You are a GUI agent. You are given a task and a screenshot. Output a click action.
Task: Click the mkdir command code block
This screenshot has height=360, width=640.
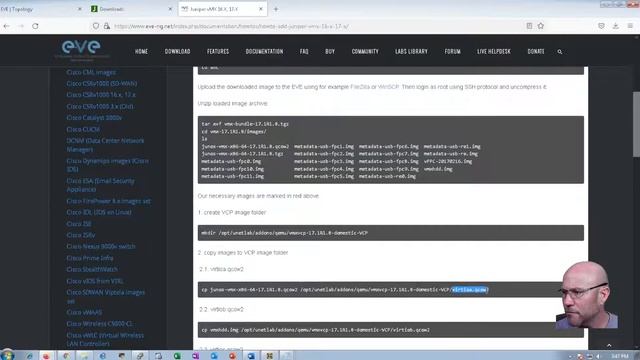(x=391, y=233)
